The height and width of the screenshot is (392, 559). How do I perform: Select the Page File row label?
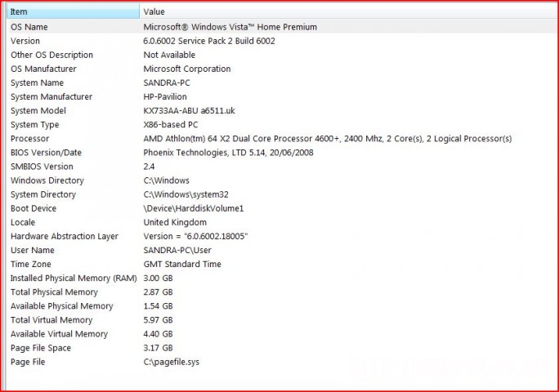pyautogui.click(x=28, y=362)
